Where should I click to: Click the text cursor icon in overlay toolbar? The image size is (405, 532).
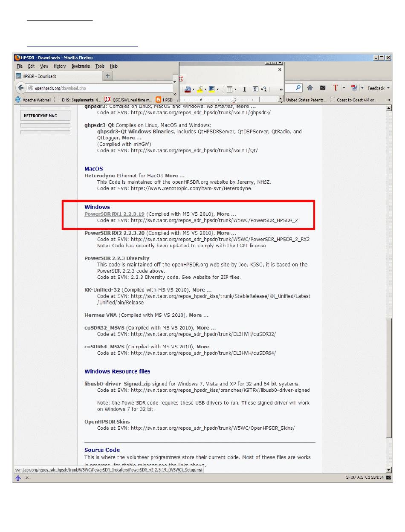tap(245, 89)
